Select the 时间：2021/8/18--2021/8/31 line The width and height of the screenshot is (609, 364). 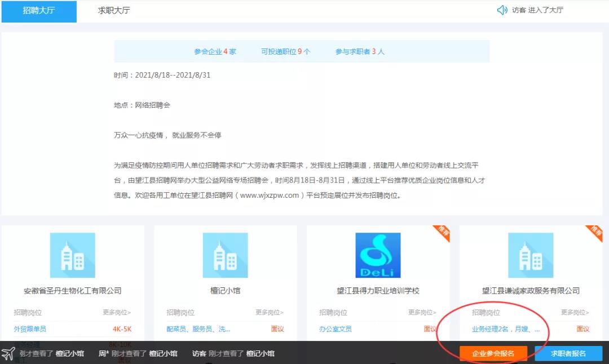(162, 75)
